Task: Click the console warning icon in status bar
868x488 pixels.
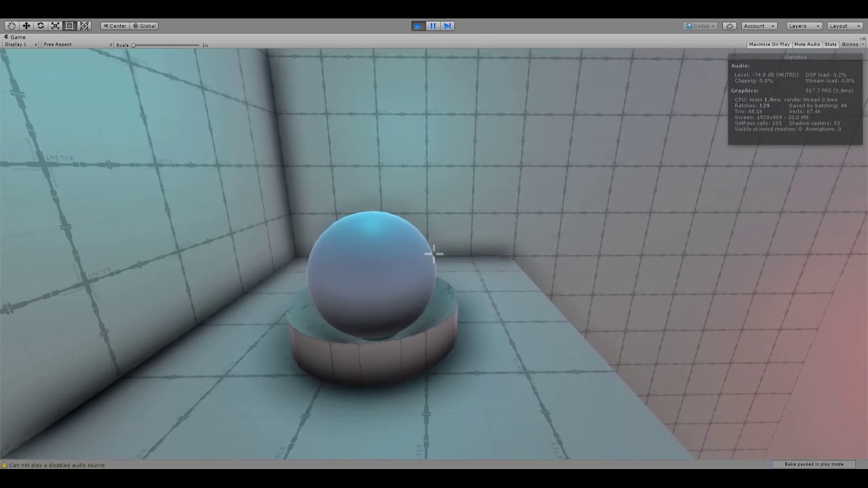Action: (x=4, y=465)
